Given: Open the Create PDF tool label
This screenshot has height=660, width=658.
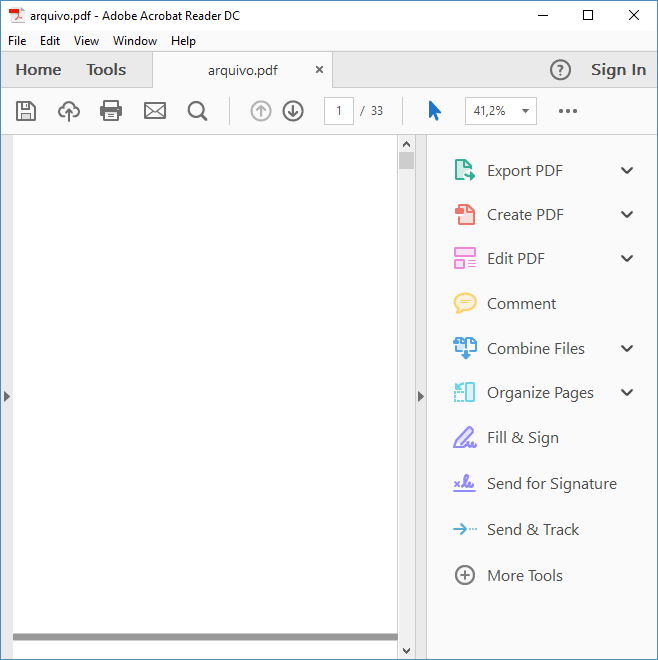Looking at the screenshot, I should (525, 215).
